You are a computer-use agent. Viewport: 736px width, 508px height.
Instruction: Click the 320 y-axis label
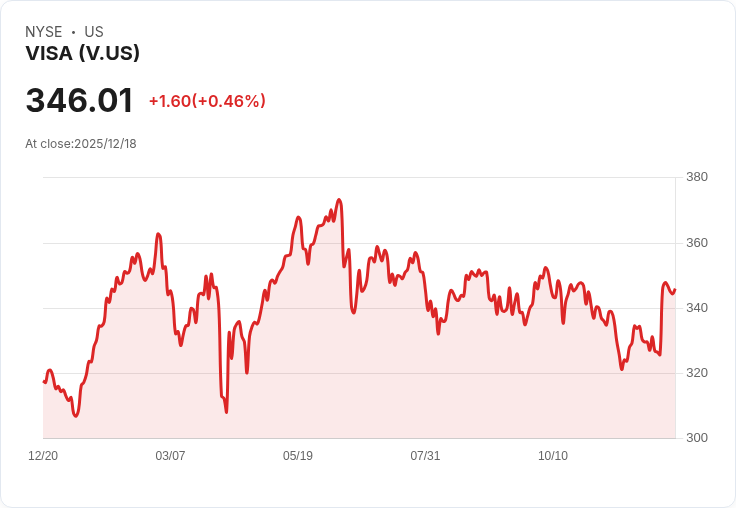(697, 373)
